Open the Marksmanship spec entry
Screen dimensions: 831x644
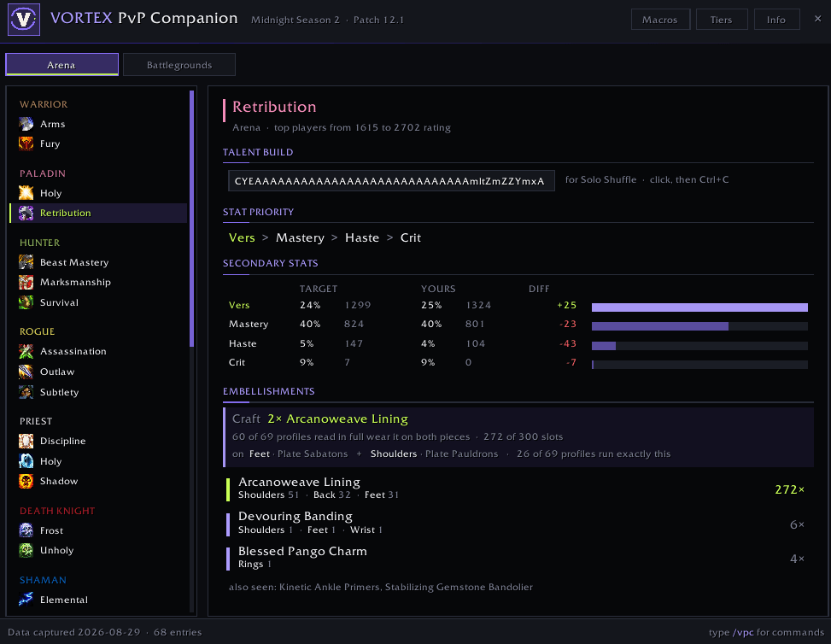98,282
